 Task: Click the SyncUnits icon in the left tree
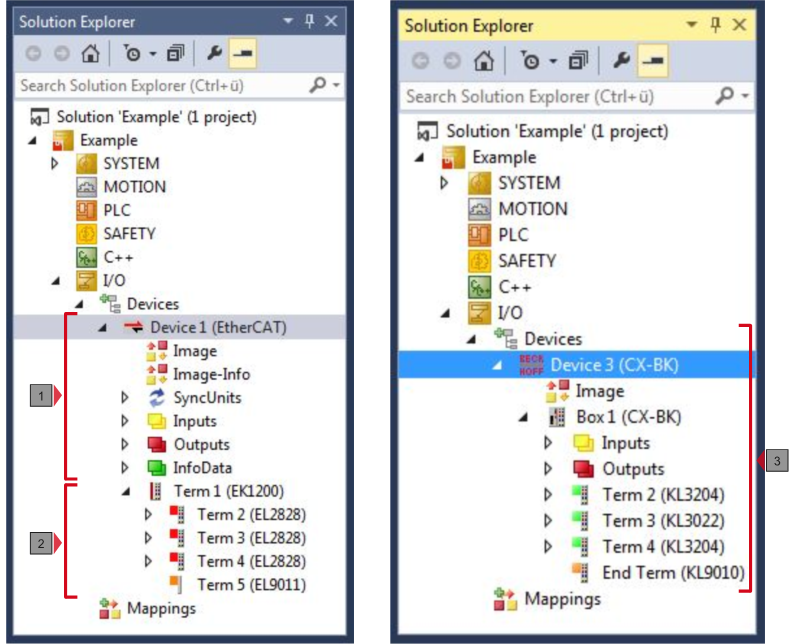pyautogui.click(x=157, y=398)
